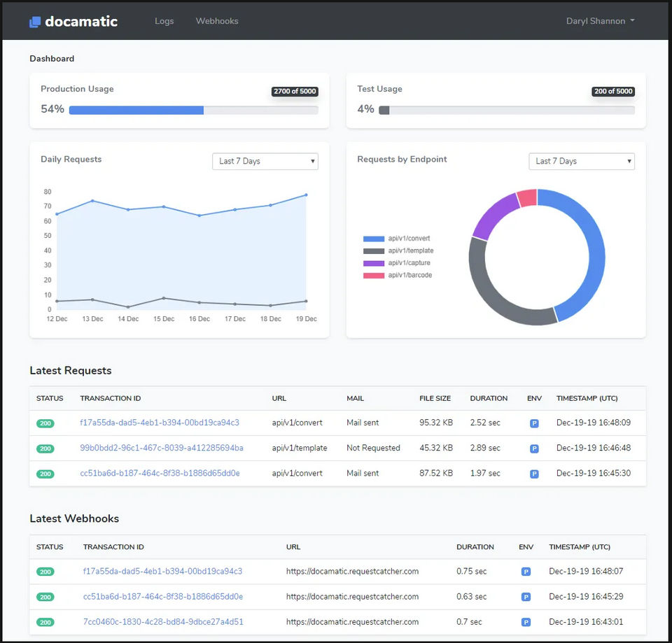672x643 pixels.
Task: Click the 200 status badge beside 7cc0460c webhook
Action: coord(45,622)
